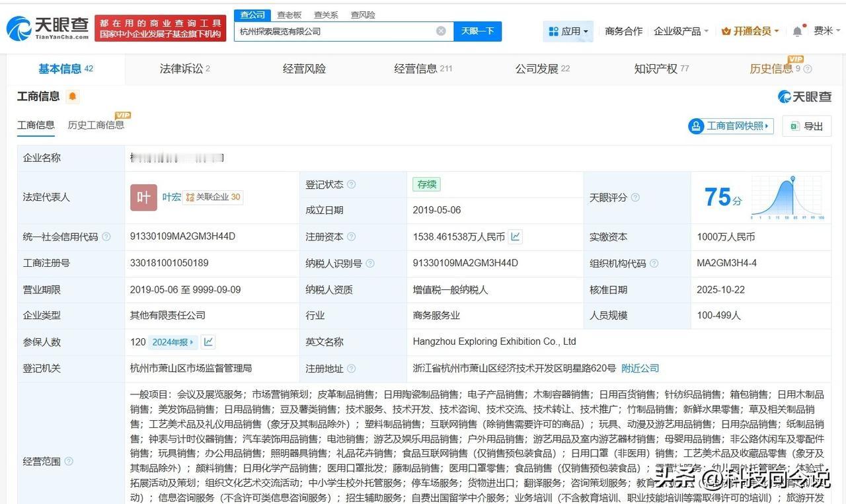Click the organization code MA2GM3H4-4

click(x=726, y=263)
